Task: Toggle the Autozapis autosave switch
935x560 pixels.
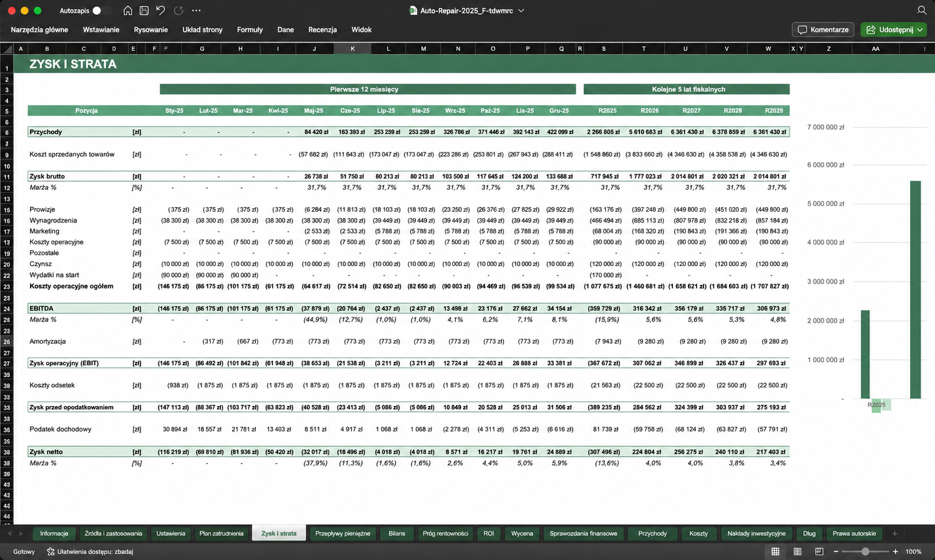Action: pos(100,10)
